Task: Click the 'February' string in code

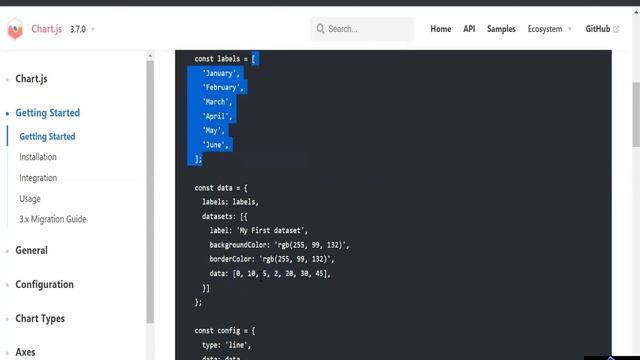Action: 223,87
